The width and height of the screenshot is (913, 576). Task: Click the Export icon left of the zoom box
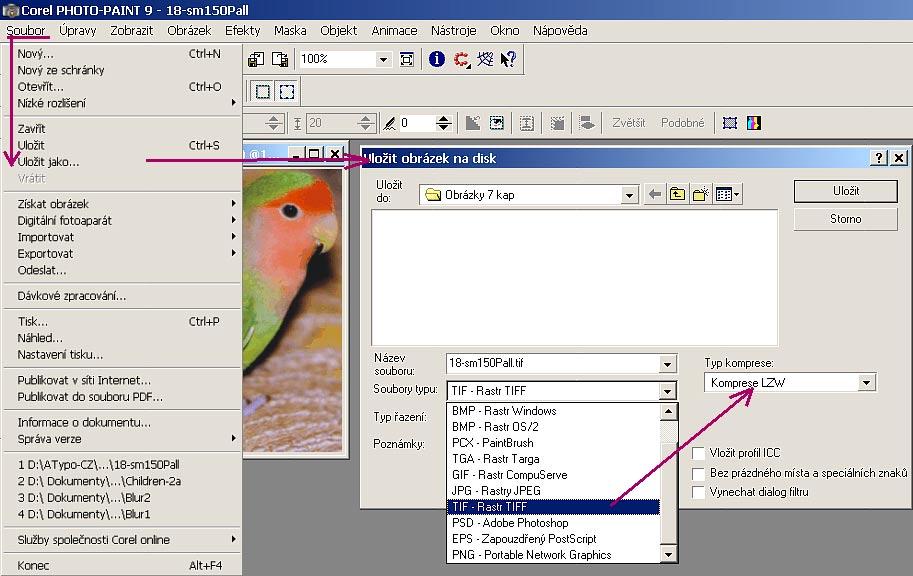[280, 59]
